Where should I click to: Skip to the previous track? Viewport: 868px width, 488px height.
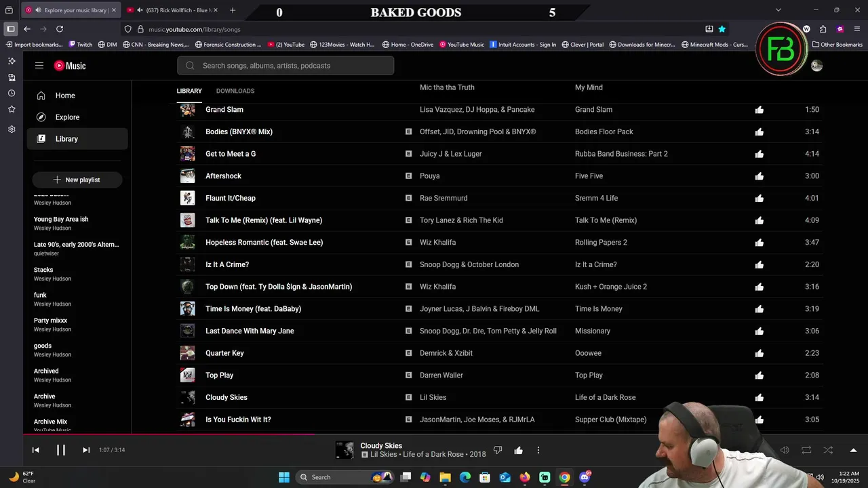tap(36, 450)
